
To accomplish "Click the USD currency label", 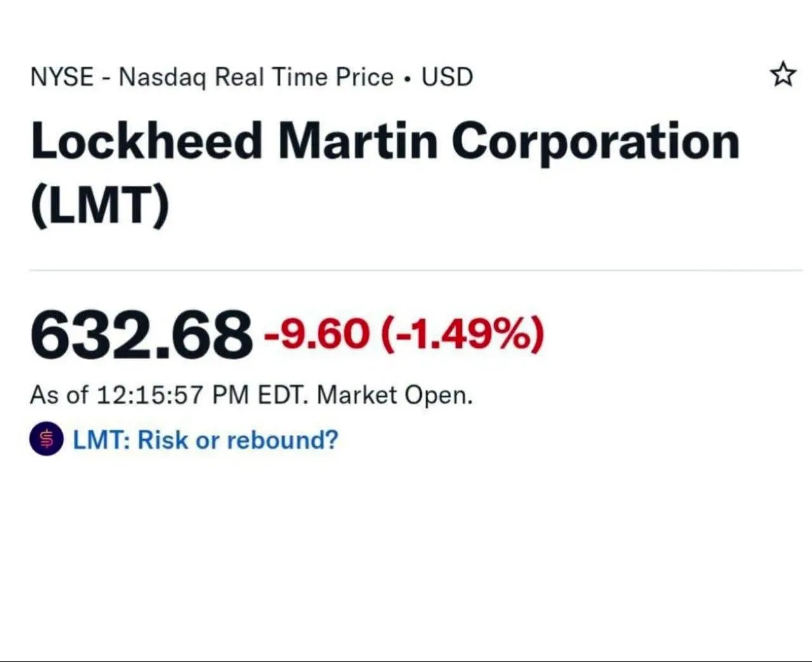I will 447,77.
